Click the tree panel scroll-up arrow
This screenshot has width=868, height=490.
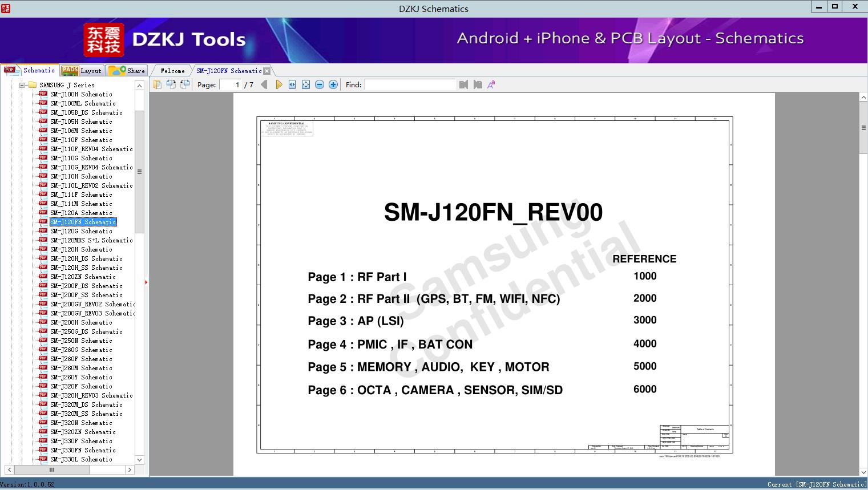(x=139, y=86)
